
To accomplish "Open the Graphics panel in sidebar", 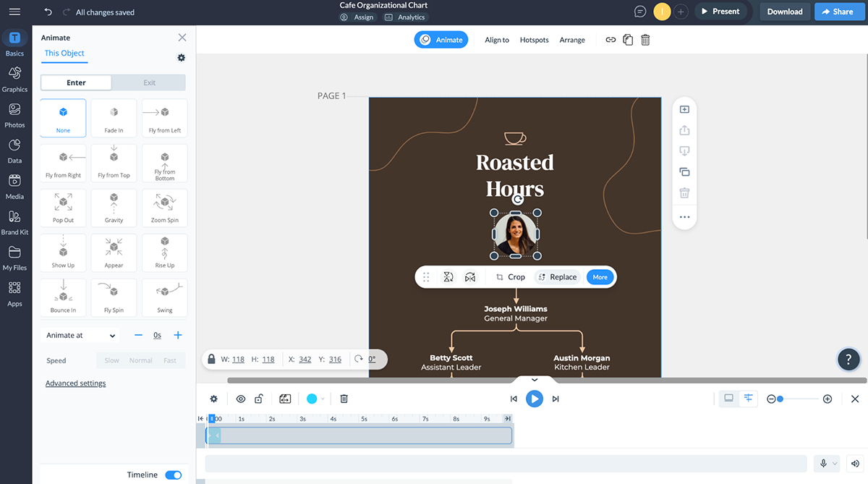I will pos(14,78).
